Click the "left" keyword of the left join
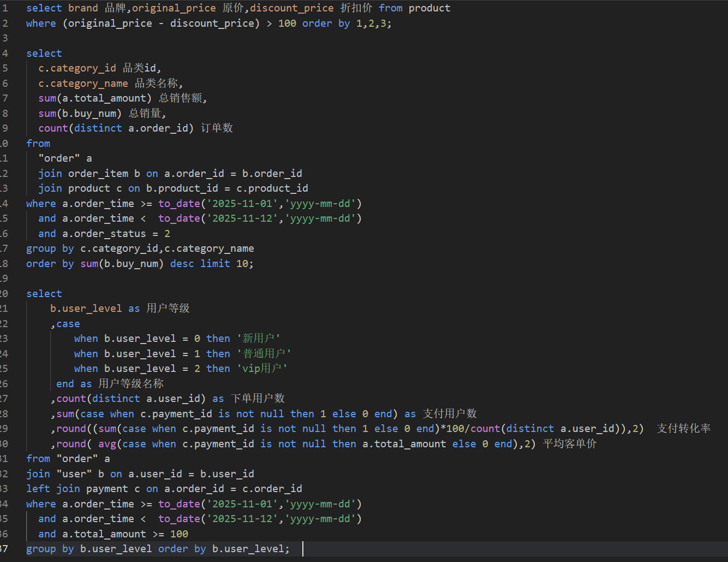The width and height of the screenshot is (728, 562). tap(38, 489)
